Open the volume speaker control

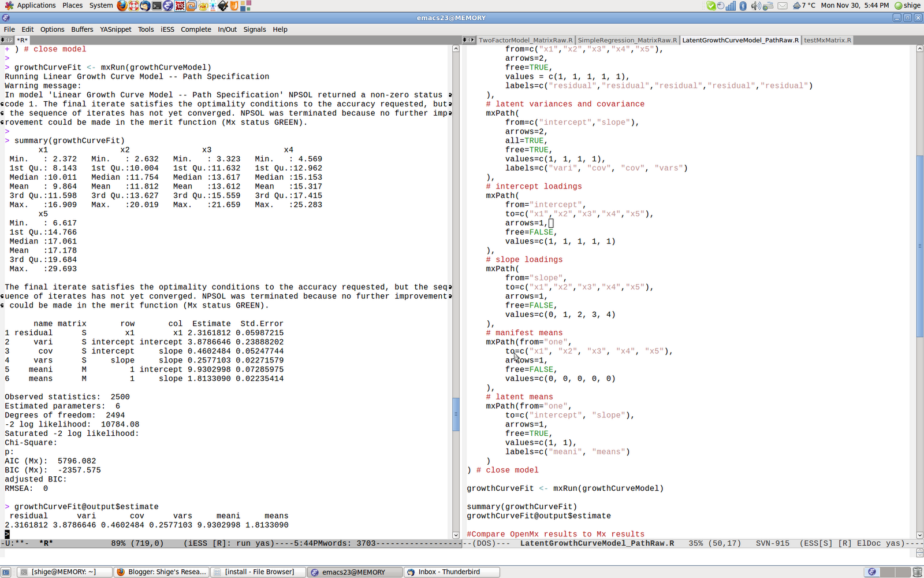coord(756,6)
